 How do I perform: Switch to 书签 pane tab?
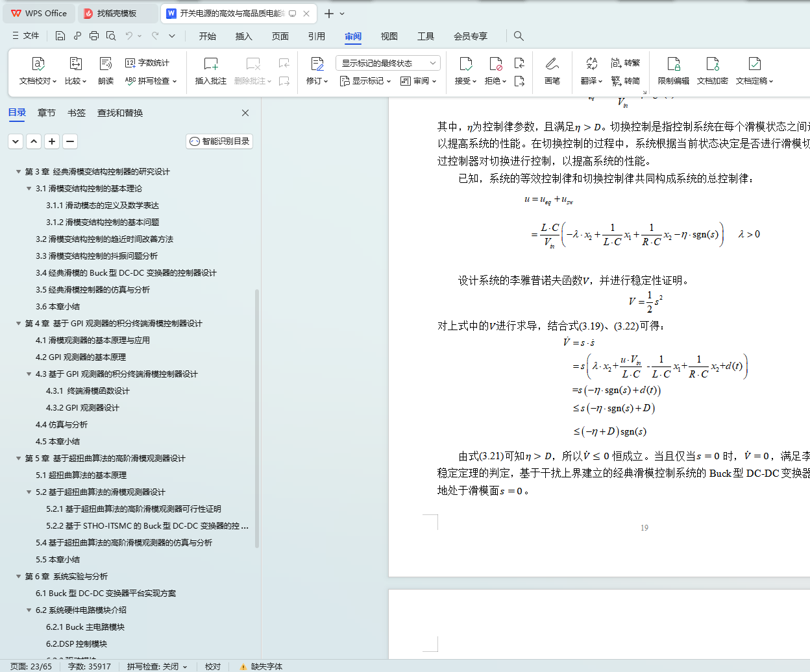[77, 113]
